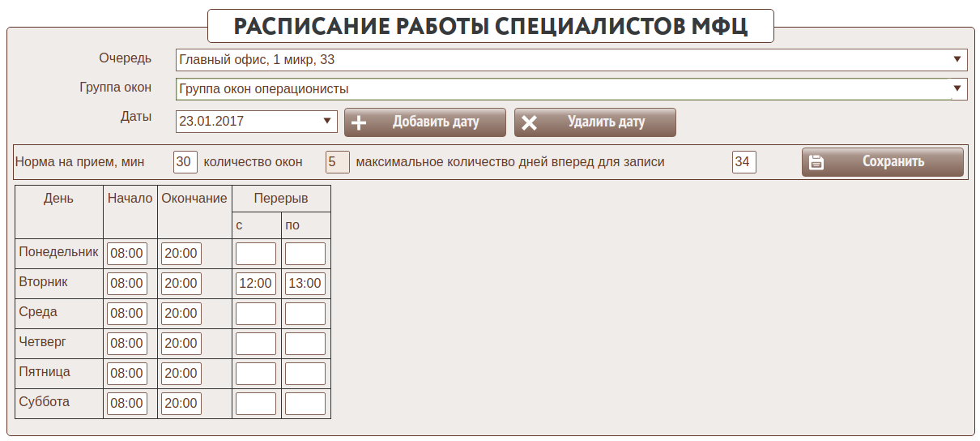
Task: Click the количество окон field
Action: point(338,162)
